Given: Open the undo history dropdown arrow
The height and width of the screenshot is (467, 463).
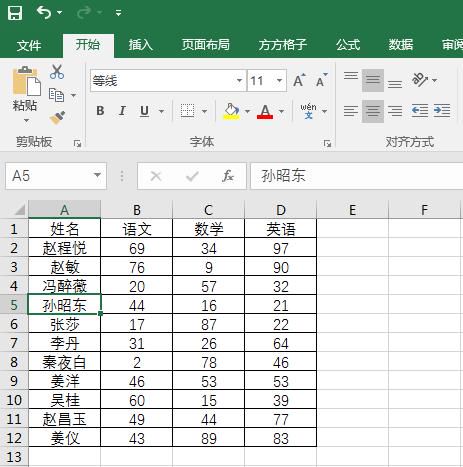Looking at the screenshot, I should (59, 13).
